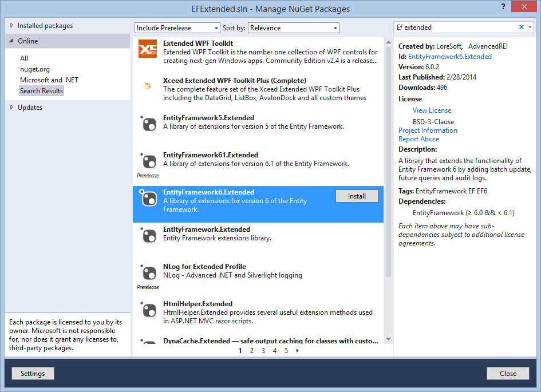Select the NLog for Extended Profile title

(x=204, y=267)
